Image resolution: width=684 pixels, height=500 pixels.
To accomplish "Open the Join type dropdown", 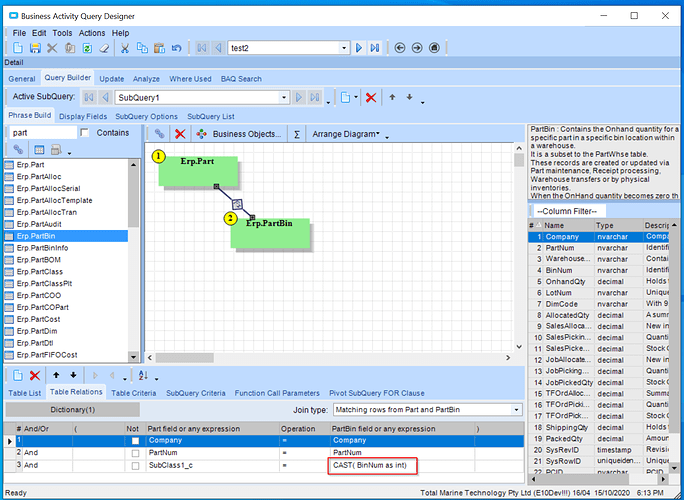I will pyautogui.click(x=516, y=410).
